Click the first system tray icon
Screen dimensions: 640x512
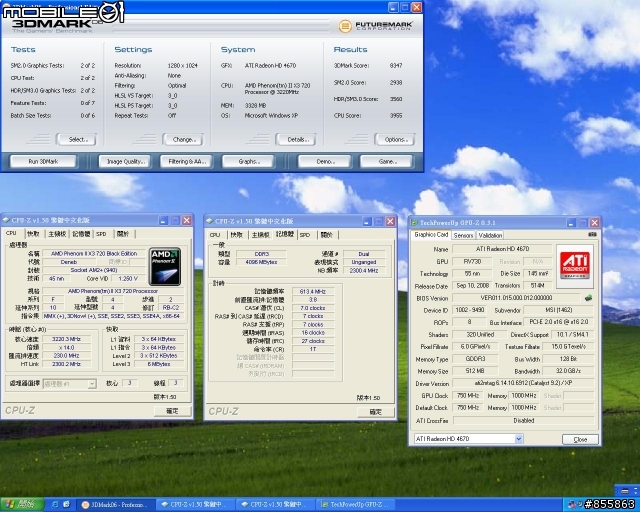571,505
